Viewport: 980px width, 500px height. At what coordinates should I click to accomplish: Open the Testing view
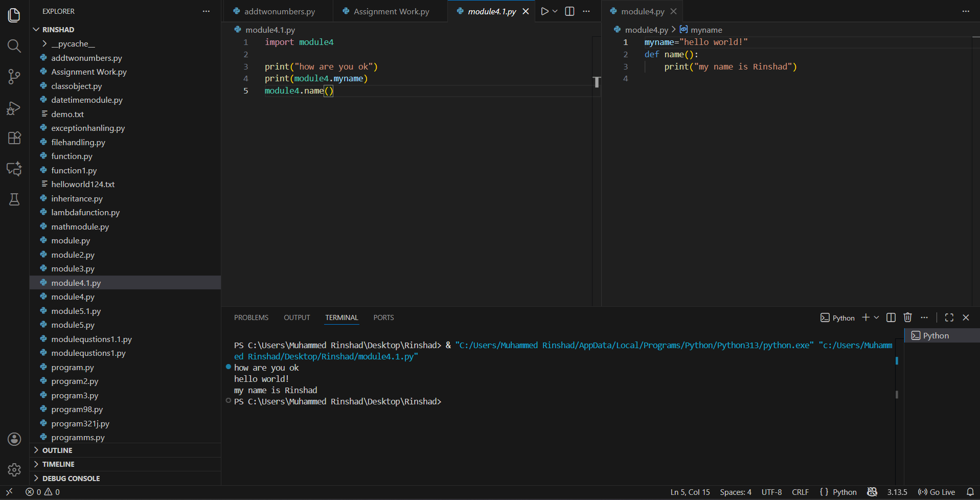14,199
